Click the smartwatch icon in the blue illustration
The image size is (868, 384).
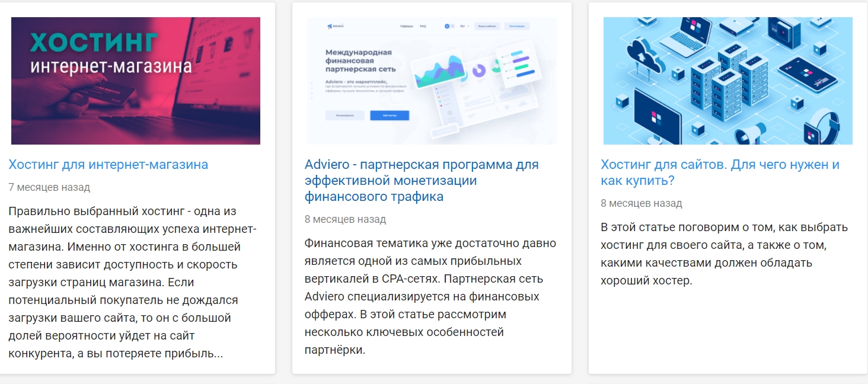pos(823,127)
